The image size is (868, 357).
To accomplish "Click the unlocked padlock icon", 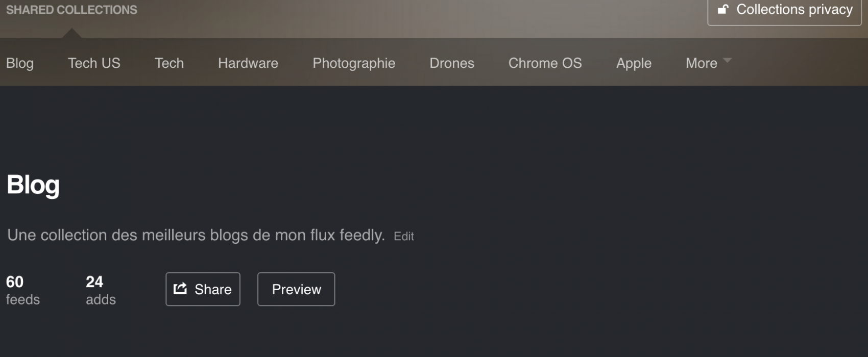I will 723,9.
